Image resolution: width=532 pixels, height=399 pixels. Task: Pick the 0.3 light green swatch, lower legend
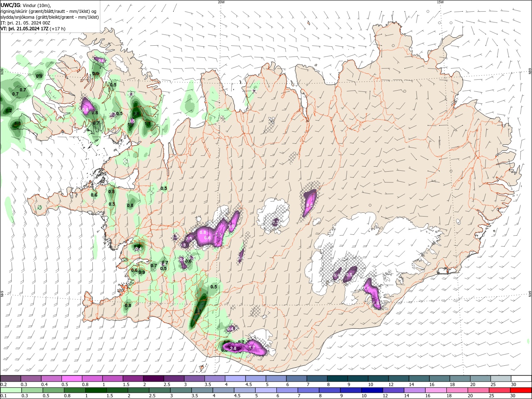coord(32,390)
